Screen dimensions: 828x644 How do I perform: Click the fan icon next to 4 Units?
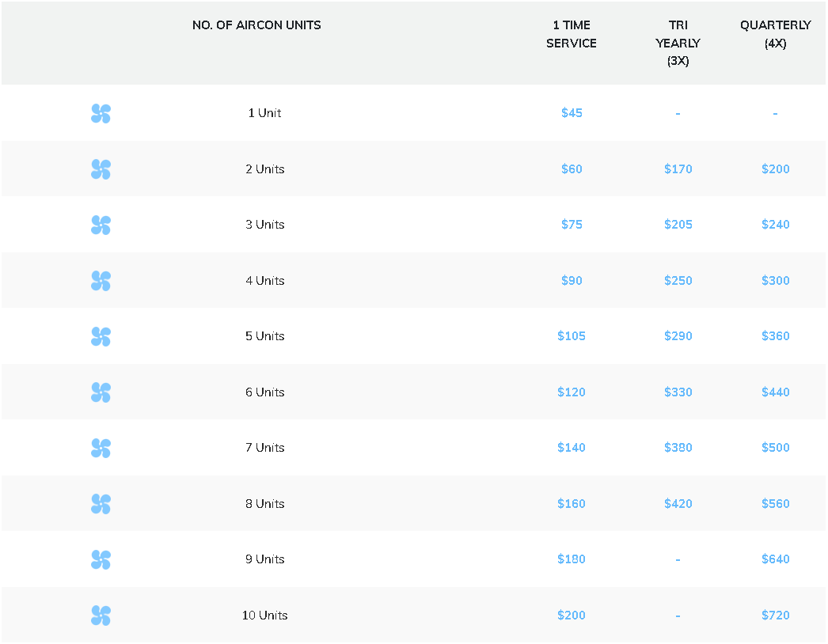pyautogui.click(x=101, y=281)
